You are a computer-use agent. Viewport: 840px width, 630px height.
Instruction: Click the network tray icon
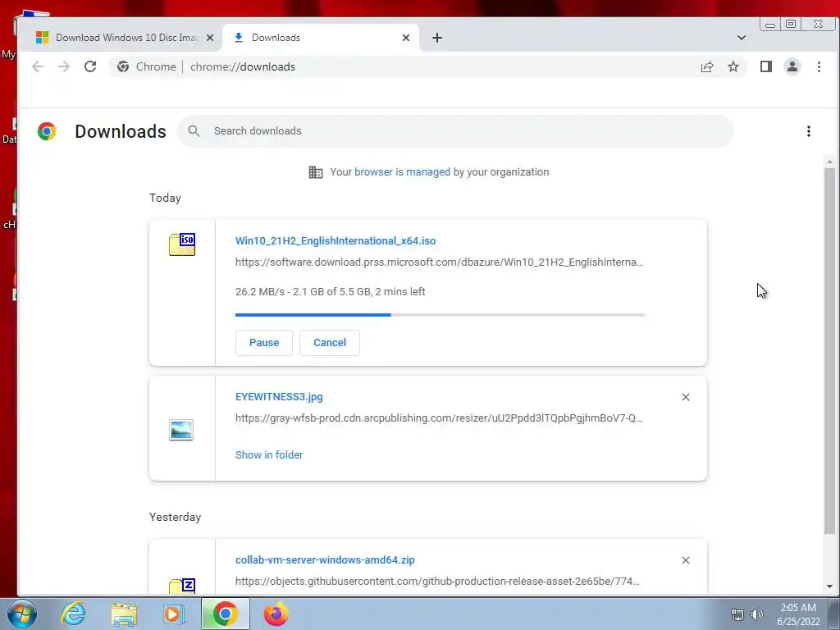tap(737, 614)
